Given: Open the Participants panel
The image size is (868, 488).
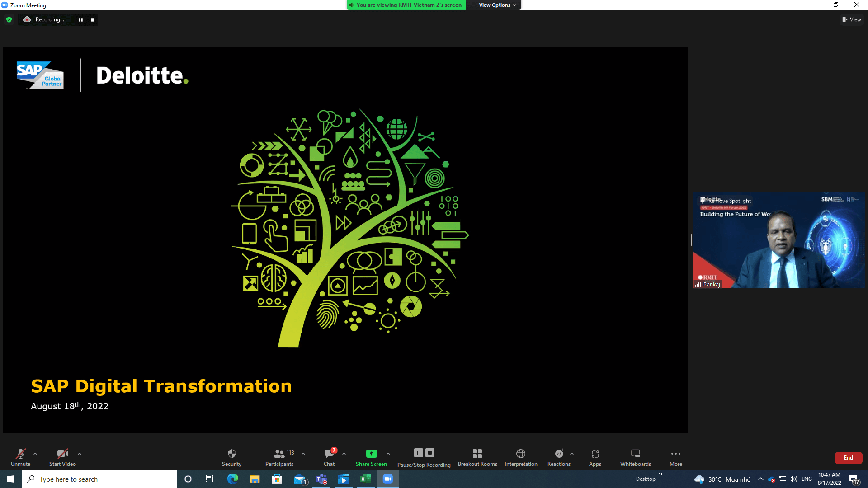Looking at the screenshot, I should [x=279, y=457].
